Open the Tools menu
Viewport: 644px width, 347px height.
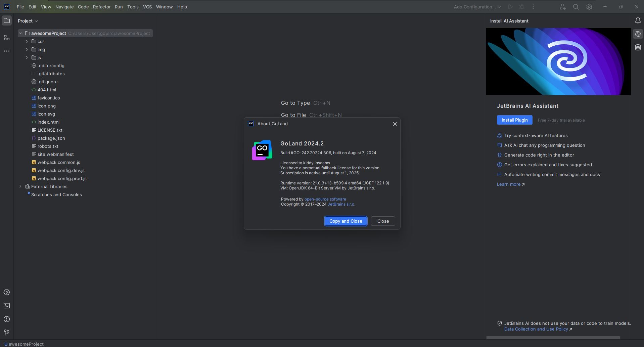tap(133, 7)
